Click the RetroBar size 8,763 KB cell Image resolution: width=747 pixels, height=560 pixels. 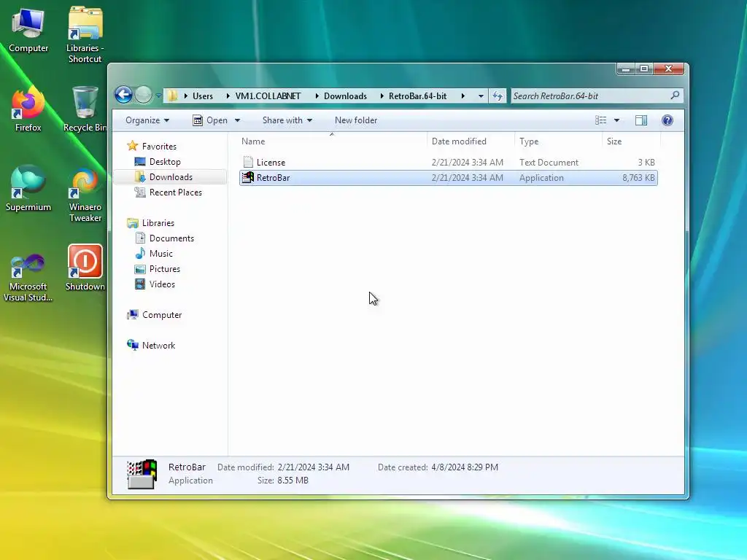pyautogui.click(x=638, y=178)
